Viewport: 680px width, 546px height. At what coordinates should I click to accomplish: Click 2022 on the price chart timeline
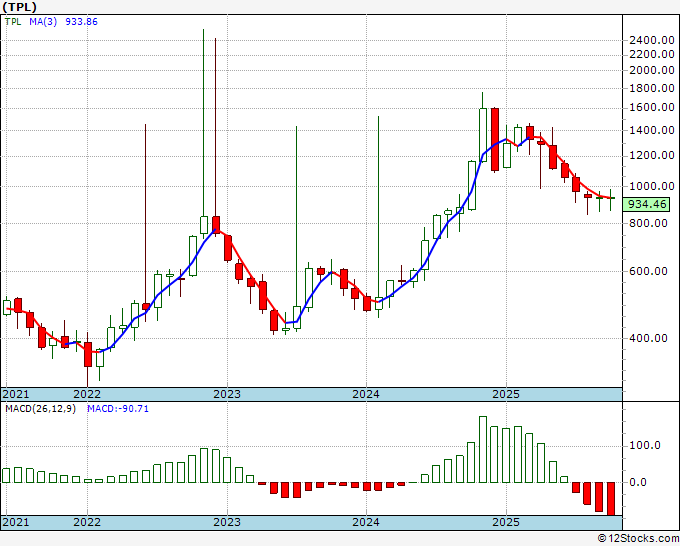(87, 394)
